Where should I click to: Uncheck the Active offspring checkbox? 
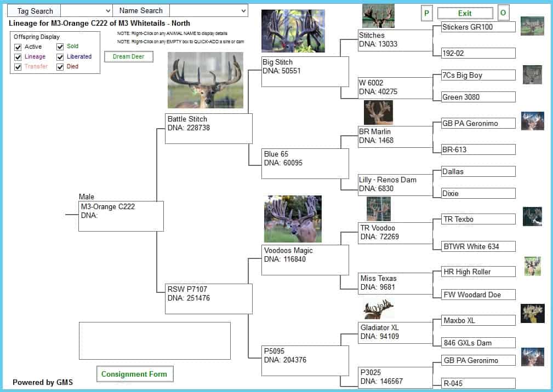18,47
